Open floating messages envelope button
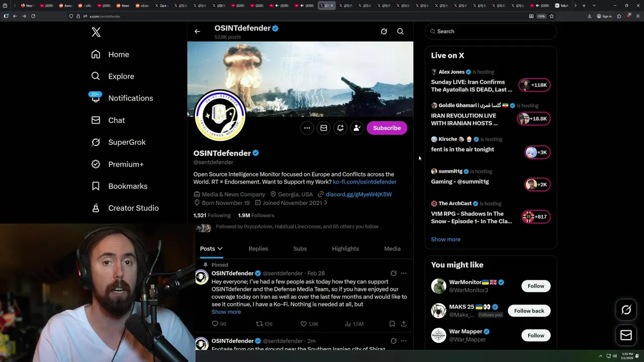The width and height of the screenshot is (644, 362). (626, 335)
